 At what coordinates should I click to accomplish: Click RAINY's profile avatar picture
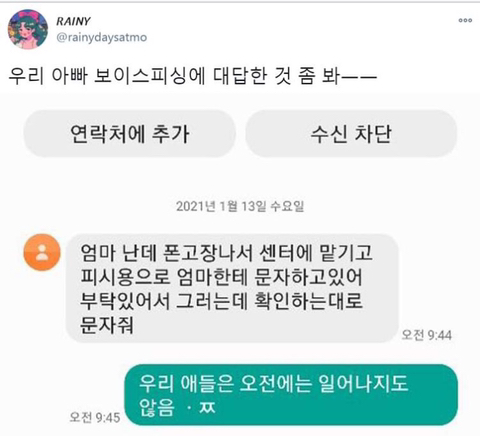pos(28,29)
